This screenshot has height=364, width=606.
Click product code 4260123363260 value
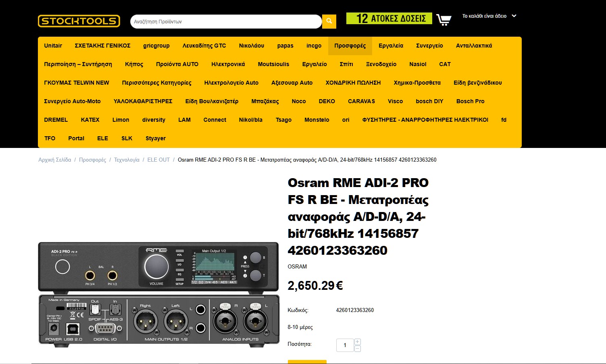pos(355,310)
